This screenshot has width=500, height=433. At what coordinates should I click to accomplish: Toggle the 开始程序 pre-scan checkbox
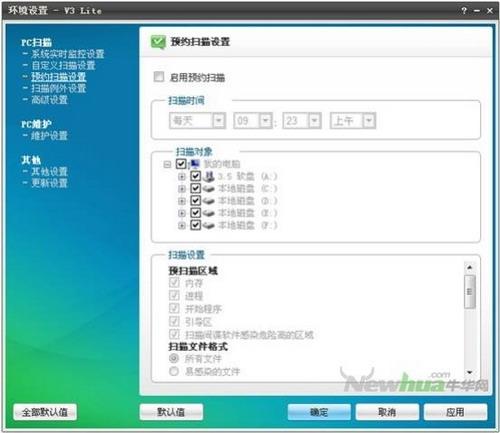[x=174, y=308]
